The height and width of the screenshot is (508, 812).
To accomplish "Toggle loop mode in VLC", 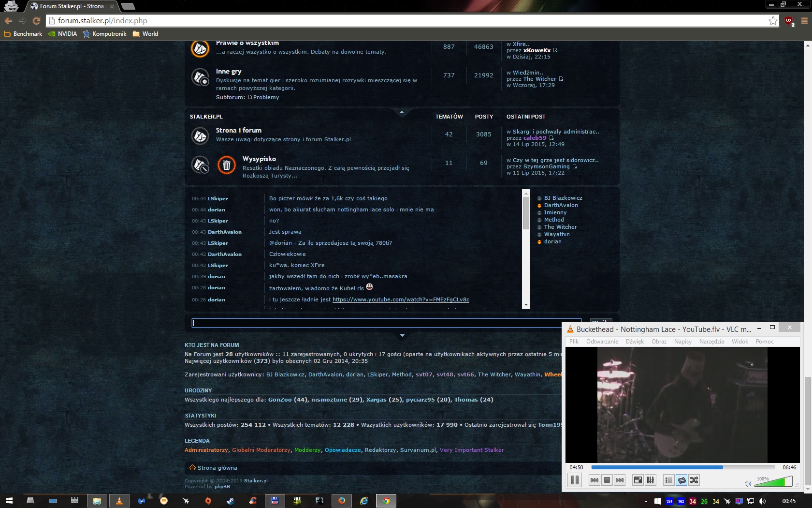I will point(681,480).
